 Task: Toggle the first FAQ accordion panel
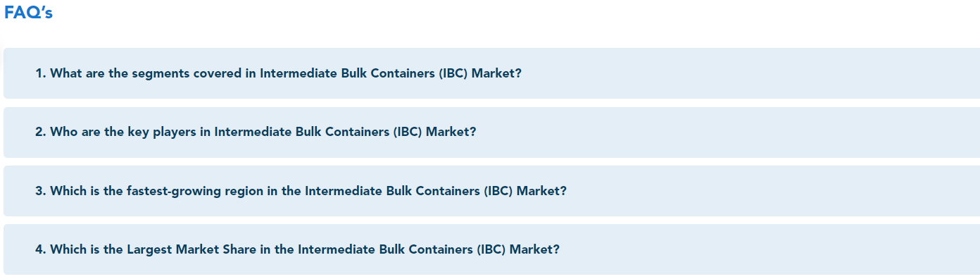coord(491,73)
